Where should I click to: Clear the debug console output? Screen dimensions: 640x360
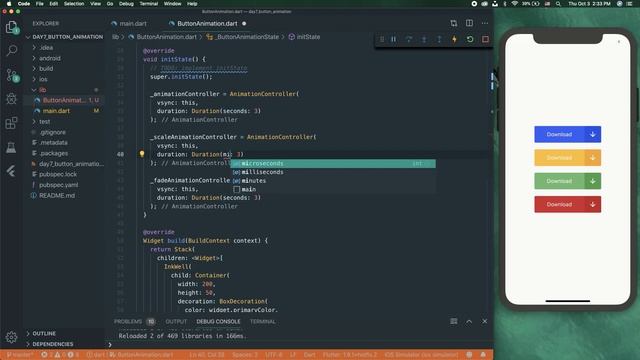coord(453,321)
